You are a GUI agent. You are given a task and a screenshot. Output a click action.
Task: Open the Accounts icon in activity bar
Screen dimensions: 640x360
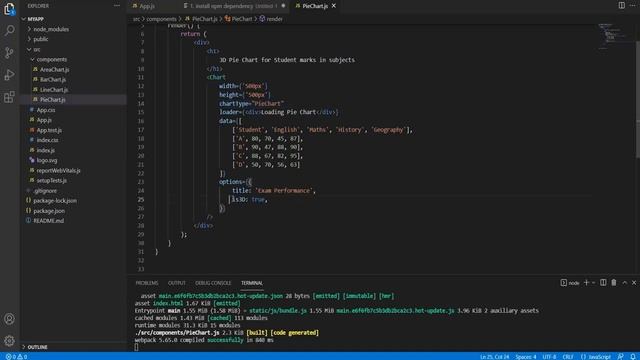point(9,319)
